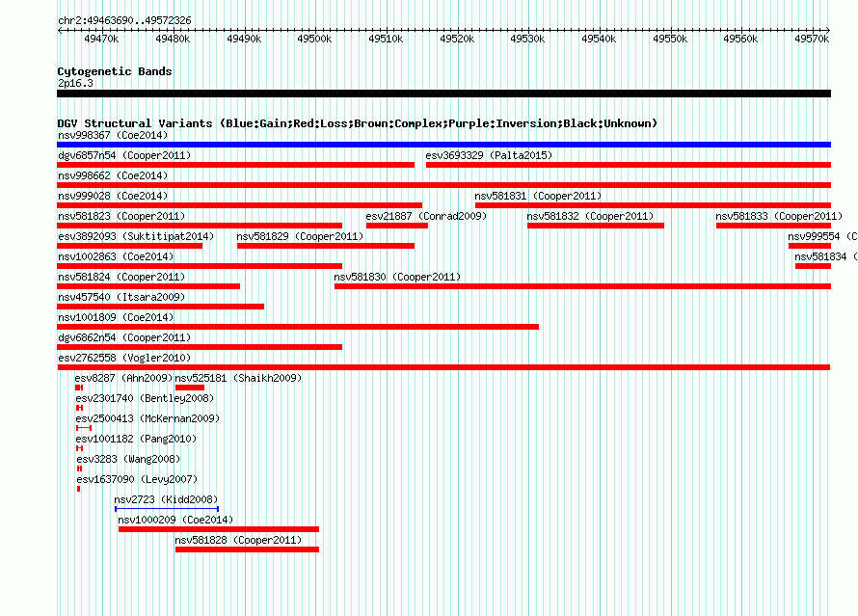The image size is (858, 616).
Task: Select nsv581832 (Cooper2011) variant label
Action: click(590, 216)
